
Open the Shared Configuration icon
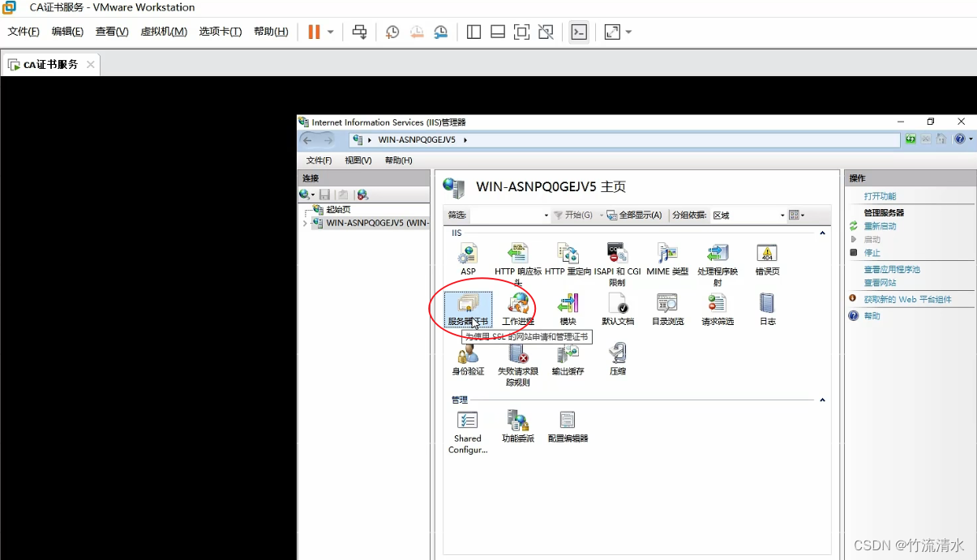468,420
